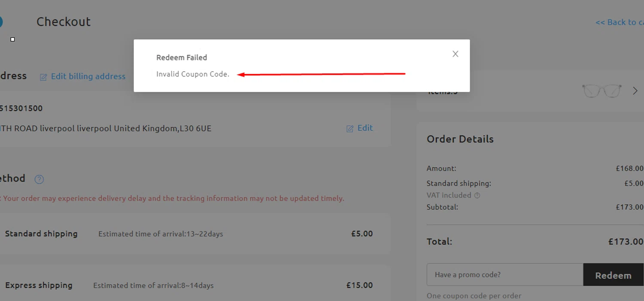Viewport: 644px width, 301px height.
Task: Go back to cart via top link
Action: pyautogui.click(x=618, y=22)
